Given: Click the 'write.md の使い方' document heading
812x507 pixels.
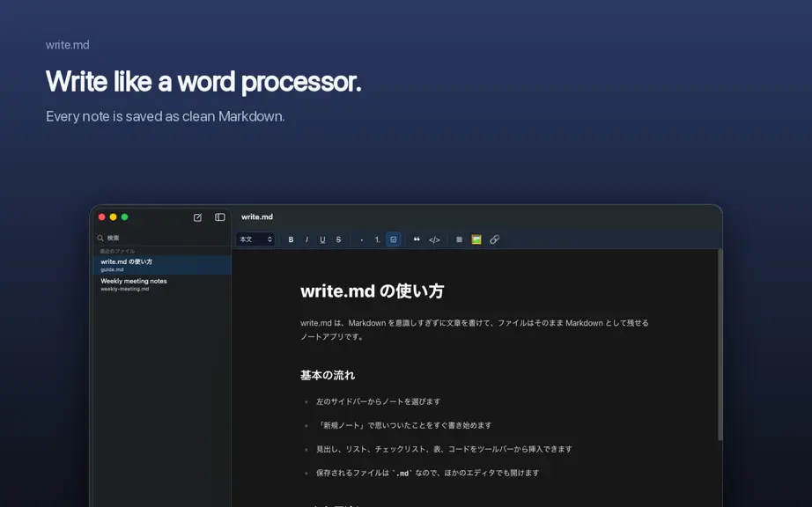Looking at the screenshot, I should [x=372, y=290].
